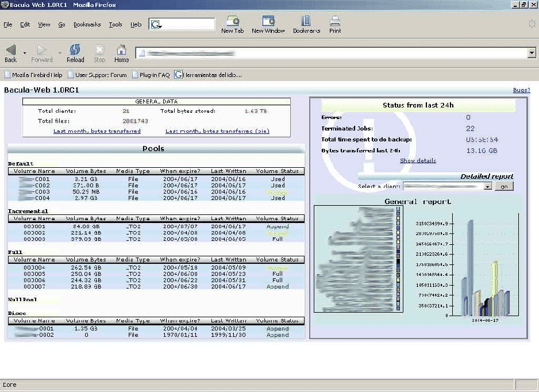The width and height of the screenshot is (539, 392).
Task: Open the User Support Forum bookmark
Action: [x=97, y=75]
